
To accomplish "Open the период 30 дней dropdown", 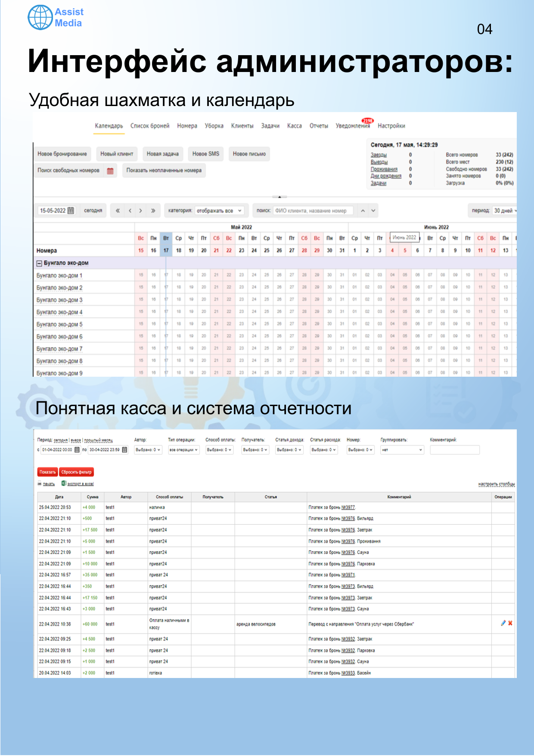I will [x=505, y=211].
